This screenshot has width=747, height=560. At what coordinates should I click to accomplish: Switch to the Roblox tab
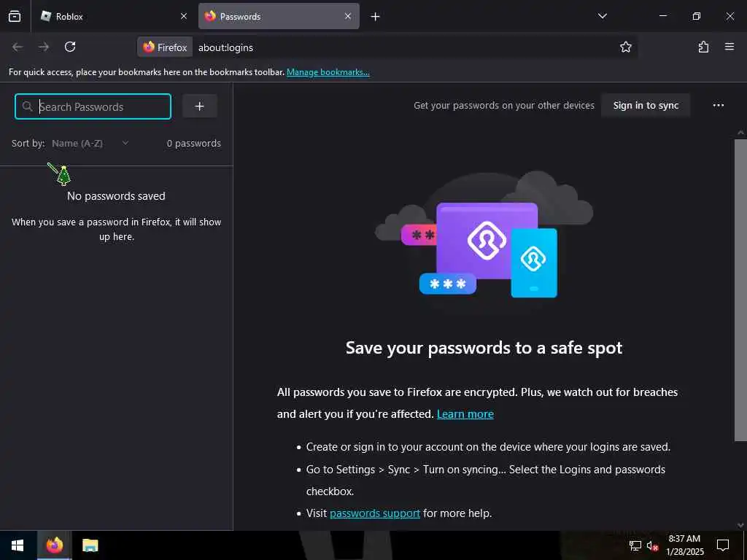(113, 16)
